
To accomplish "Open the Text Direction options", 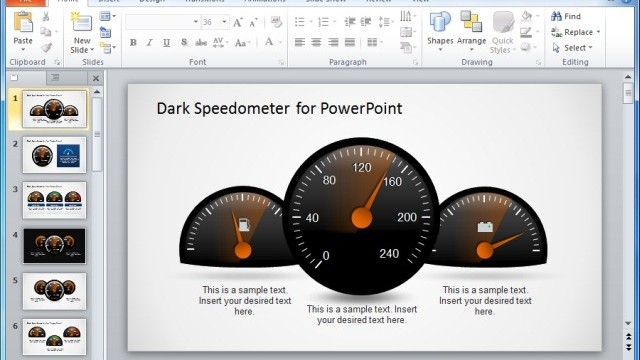I will pos(408,16).
